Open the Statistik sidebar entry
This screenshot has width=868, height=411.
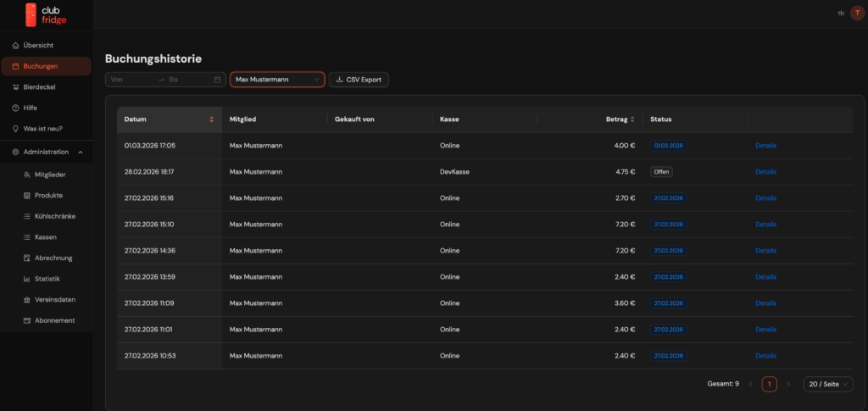[47, 279]
